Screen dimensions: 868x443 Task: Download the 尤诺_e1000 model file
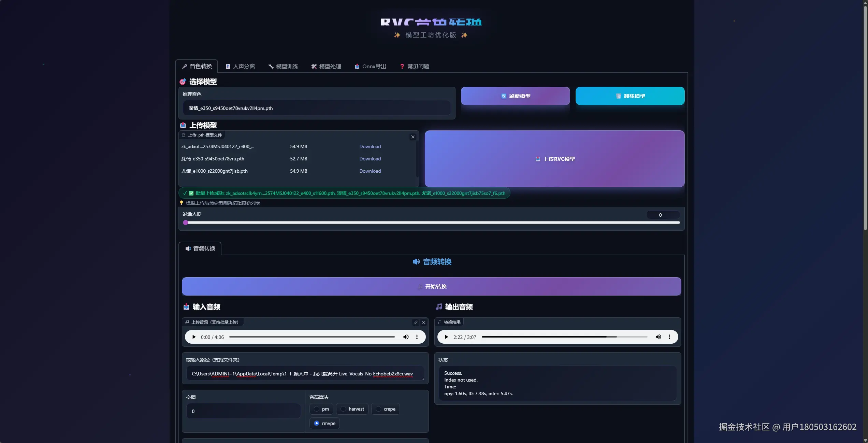[x=370, y=171]
